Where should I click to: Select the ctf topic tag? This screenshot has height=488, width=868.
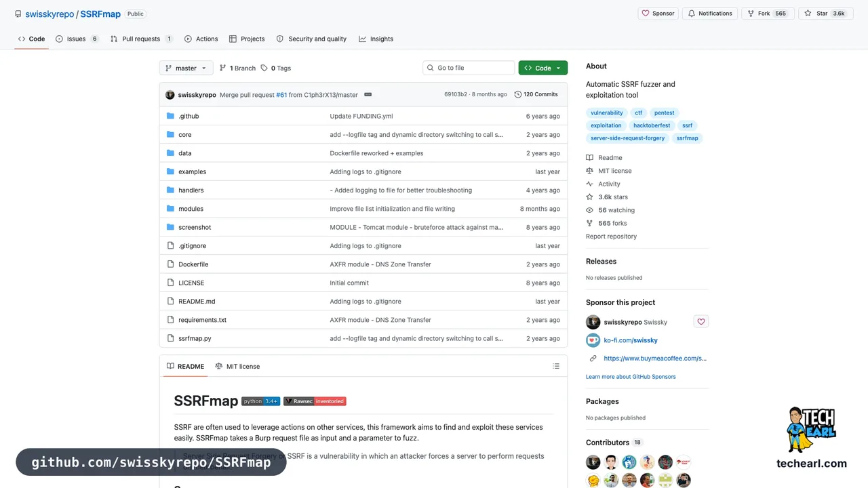tap(639, 113)
